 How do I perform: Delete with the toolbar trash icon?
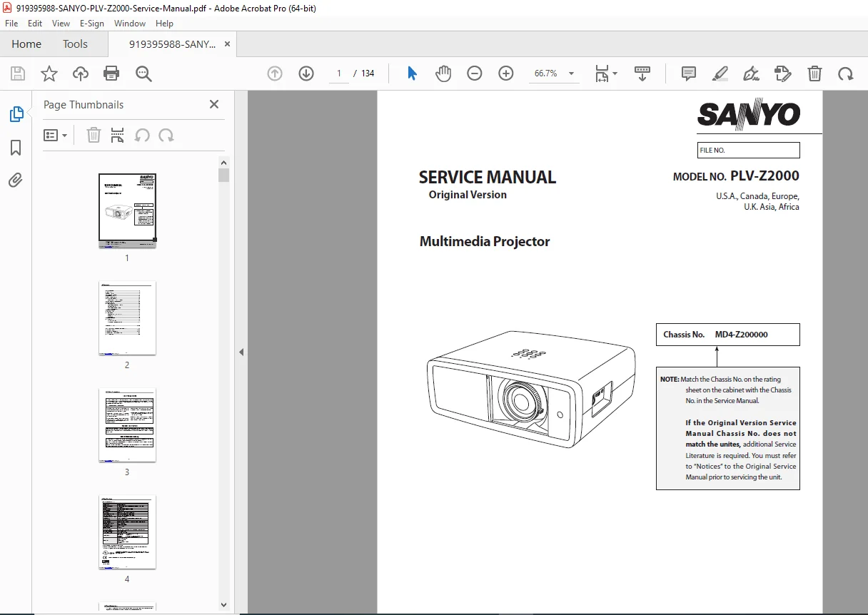coord(814,73)
